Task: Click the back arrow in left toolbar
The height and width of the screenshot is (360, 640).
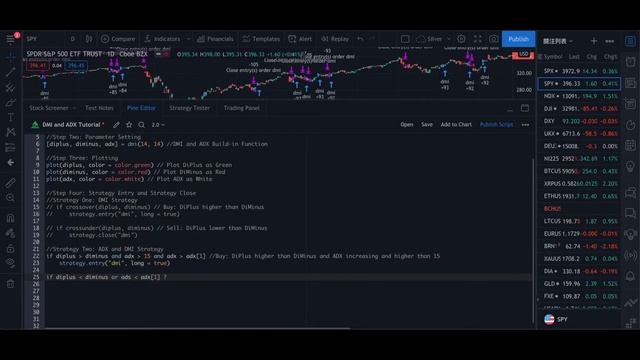Action: coord(10,162)
